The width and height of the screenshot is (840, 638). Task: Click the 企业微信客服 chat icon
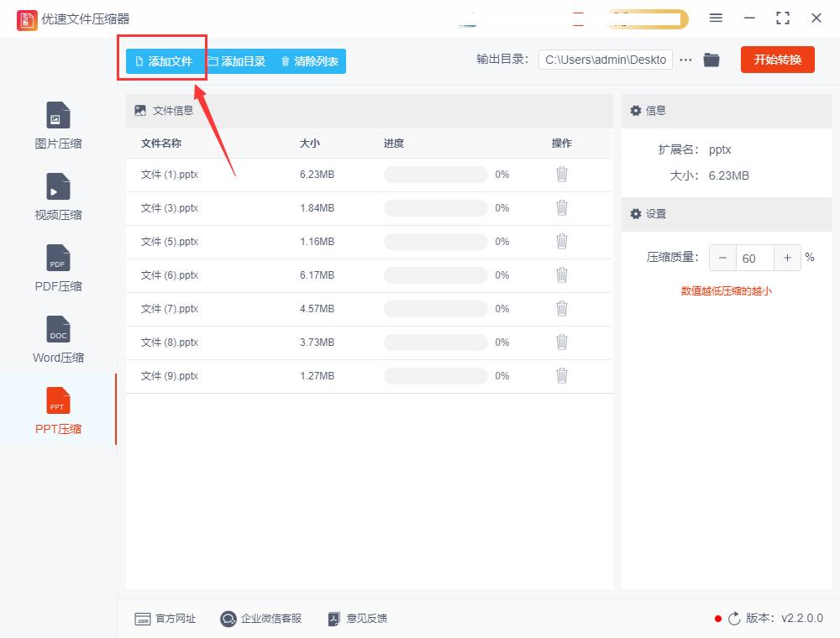[x=227, y=619]
